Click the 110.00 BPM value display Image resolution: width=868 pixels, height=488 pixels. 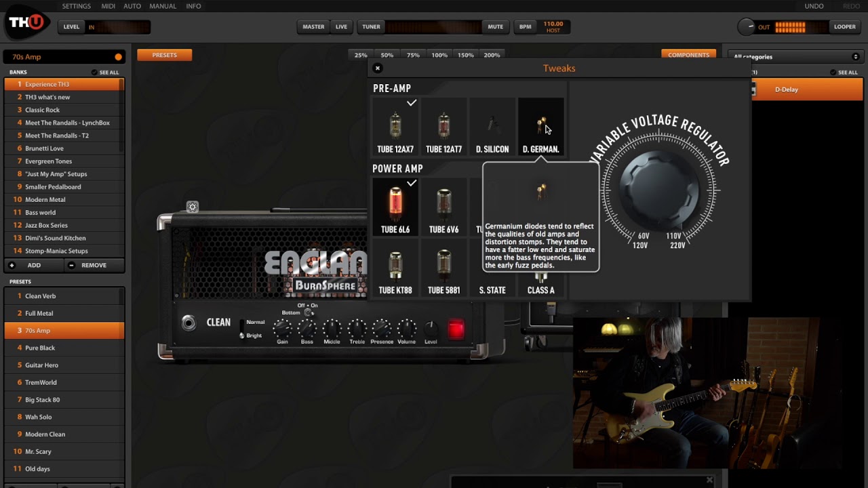point(553,26)
